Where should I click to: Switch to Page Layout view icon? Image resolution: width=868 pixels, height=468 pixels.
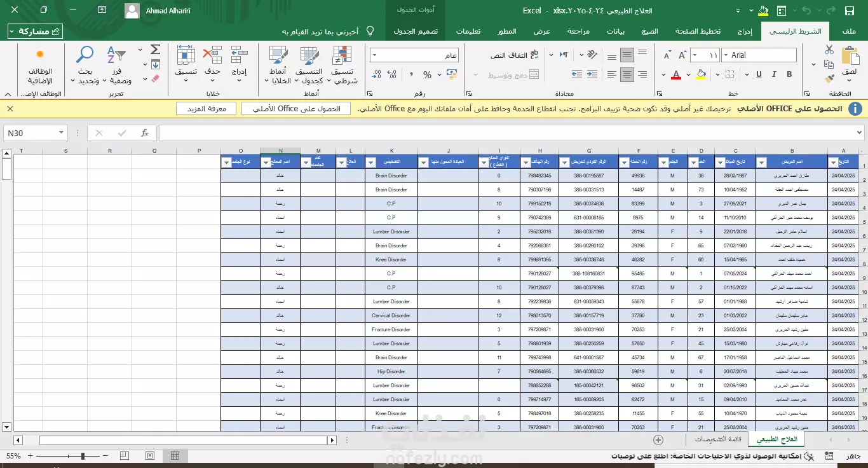tap(149, 455)
